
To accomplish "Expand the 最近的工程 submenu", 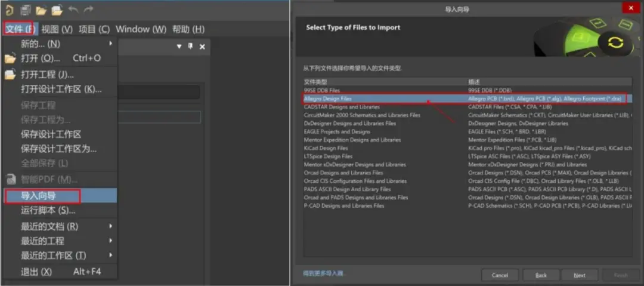I will (110, 240).
